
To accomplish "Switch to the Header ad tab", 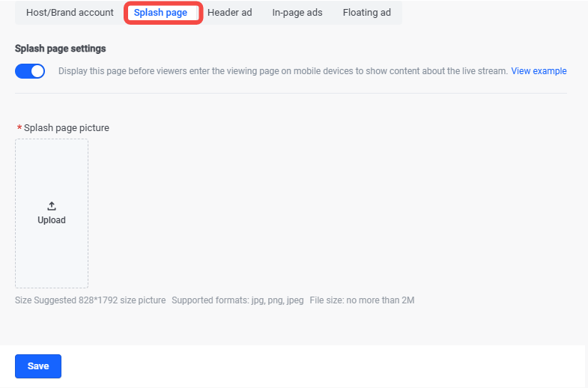I will [229, 13].
